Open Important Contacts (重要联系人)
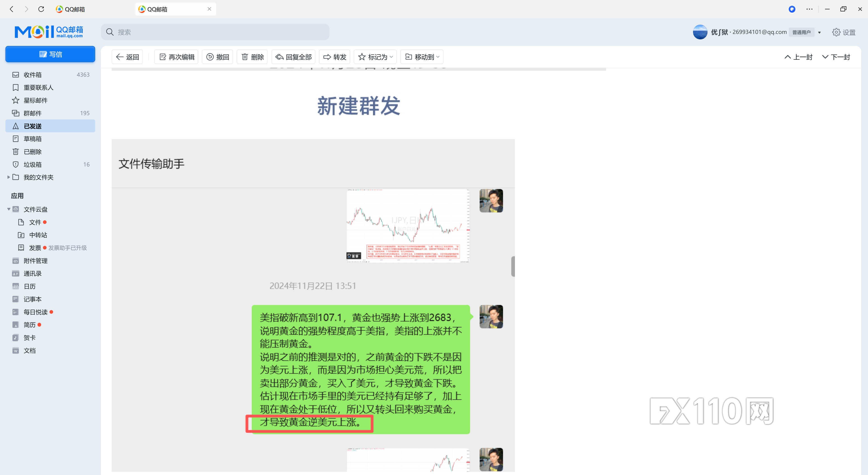 50,87
